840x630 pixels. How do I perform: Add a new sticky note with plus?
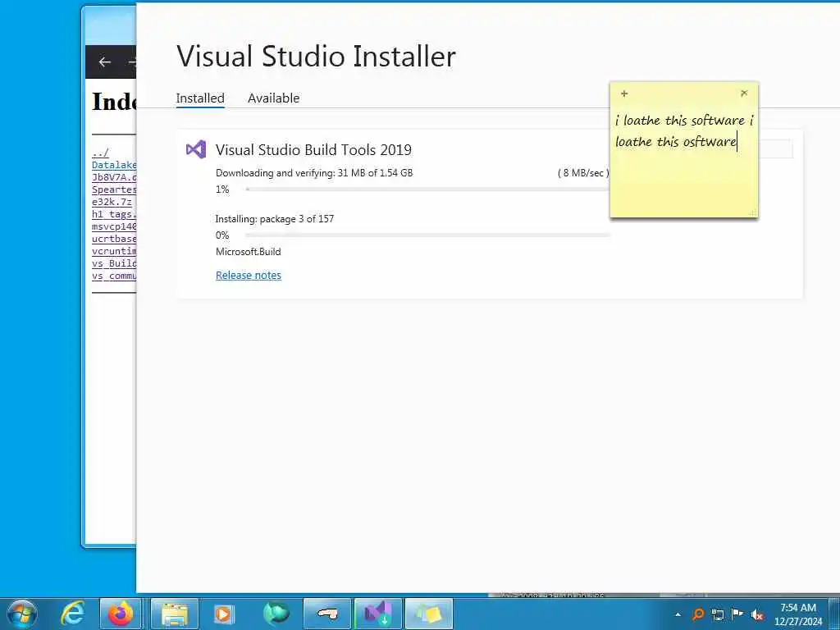pos(624,94)
